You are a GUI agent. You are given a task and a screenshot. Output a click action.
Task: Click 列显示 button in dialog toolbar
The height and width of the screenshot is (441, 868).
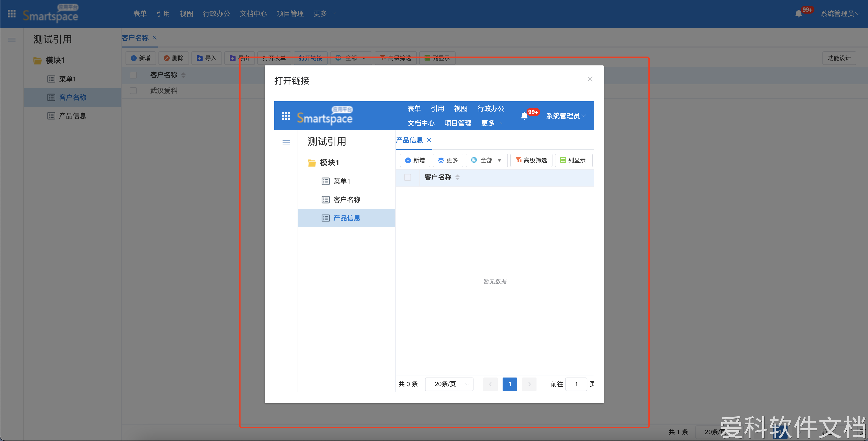click(x=573, y=160)
